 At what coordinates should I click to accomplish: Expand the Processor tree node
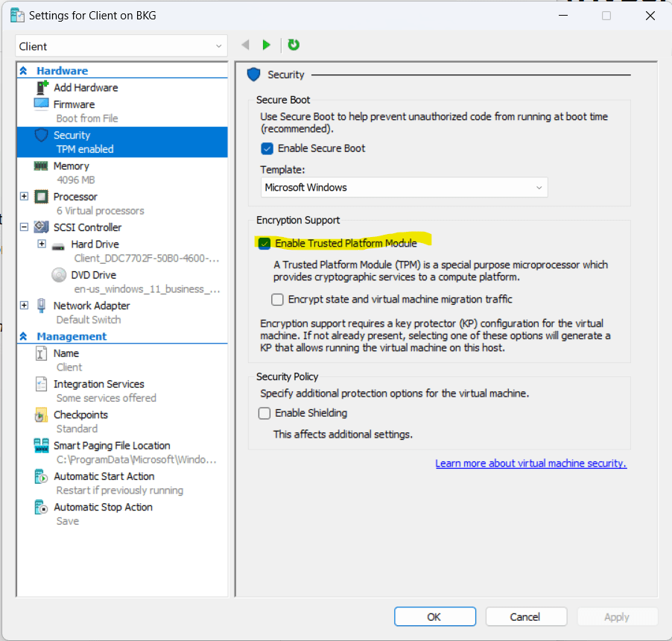(x=24, y=197)
